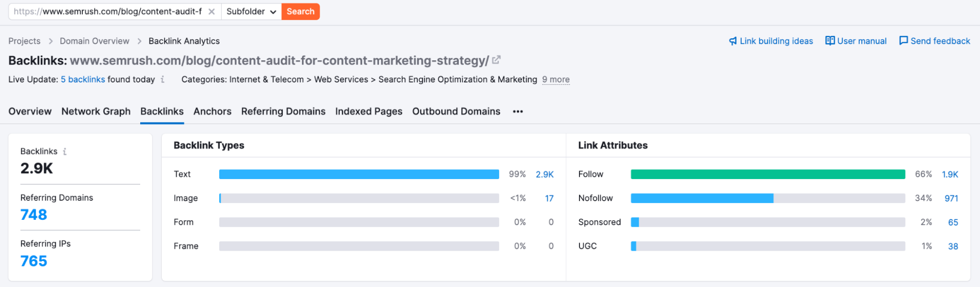Click the 5 backlinks live update link
This screenshot has height=287, width=980.
83,79
